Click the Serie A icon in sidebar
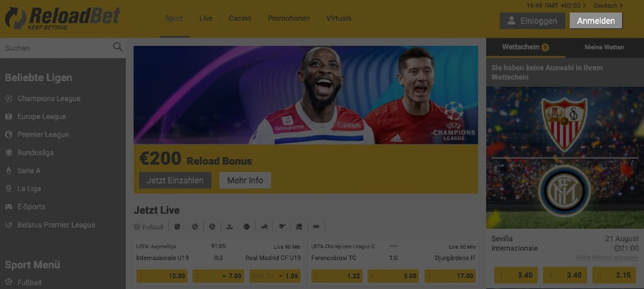The height and width of the screenshot is (289, 644). coord(9,171)
